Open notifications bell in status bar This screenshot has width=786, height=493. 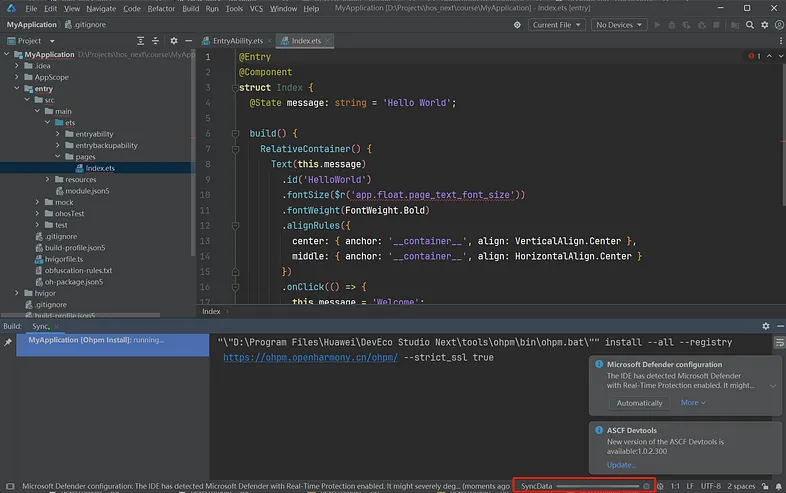click(778, 486)
